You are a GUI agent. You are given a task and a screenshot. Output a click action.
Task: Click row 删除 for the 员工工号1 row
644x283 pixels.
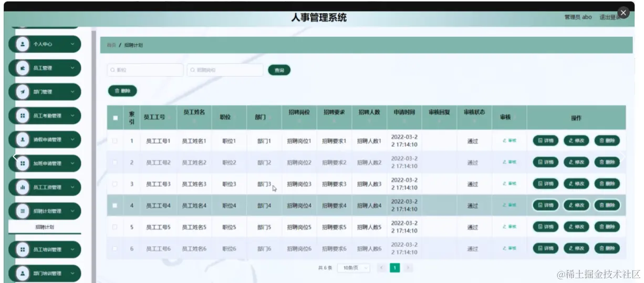(x=607, y=140)
